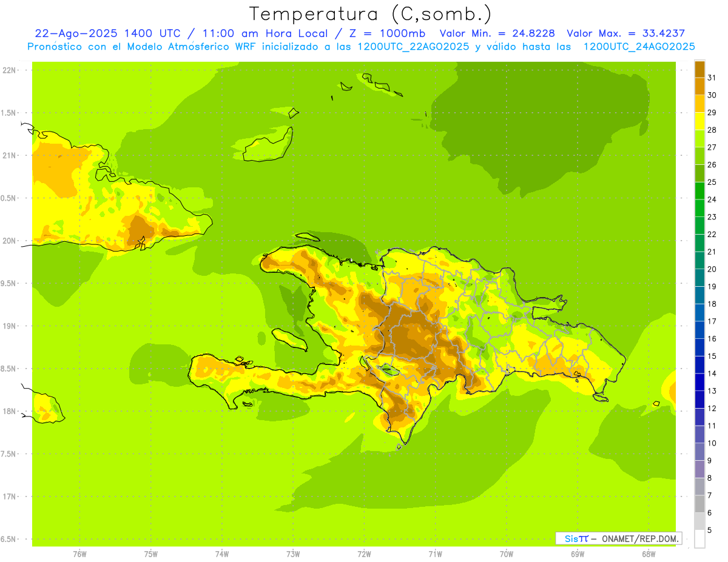
Task: Click the legend value '15'
Action: (712, 356)
